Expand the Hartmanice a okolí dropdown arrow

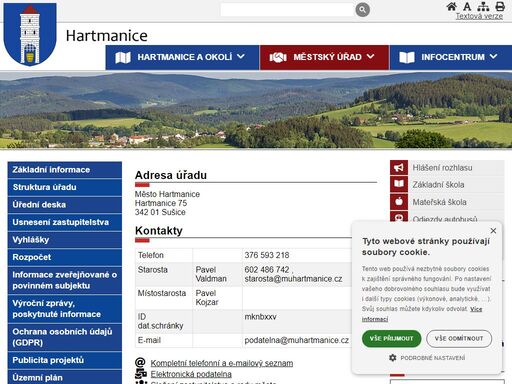click(x=241, y=57)
